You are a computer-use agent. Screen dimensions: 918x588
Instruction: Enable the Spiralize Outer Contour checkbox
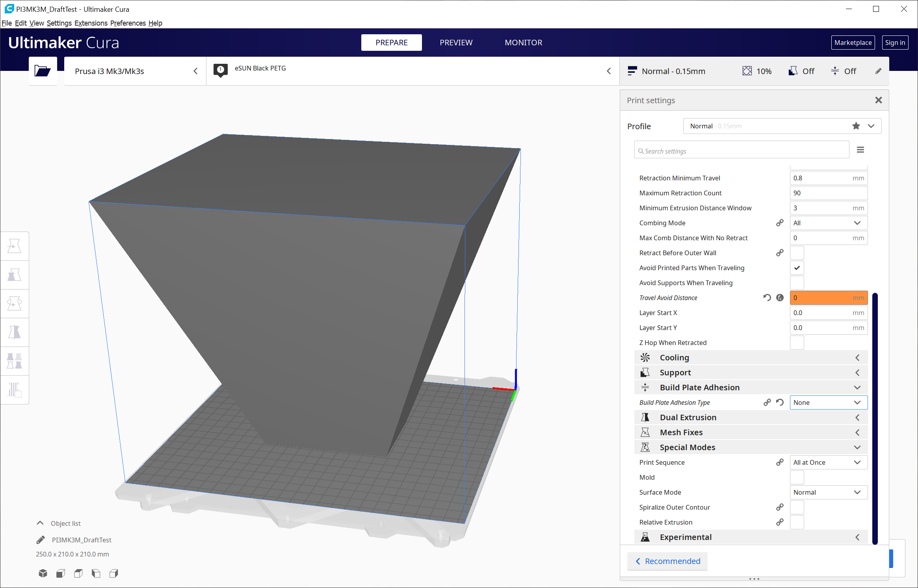pyautogui.click(x=797, y=507)
